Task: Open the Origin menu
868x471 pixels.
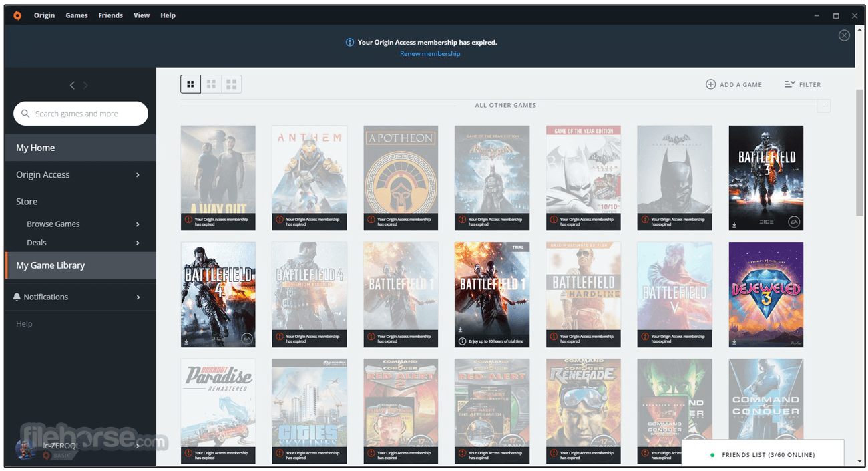Action: [45, 15]
